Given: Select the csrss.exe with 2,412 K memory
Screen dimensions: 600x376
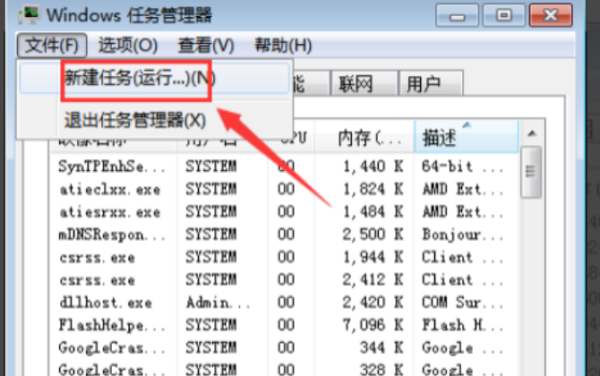Looking at the screenshot, I should coord(284,280).
